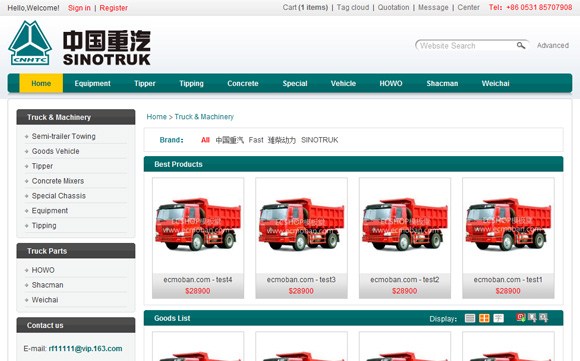The height and width of the screenshot is (361, 580).
Task: Click the middle gray sort icon
Action: pyautogui.click(x=532, y=317)
